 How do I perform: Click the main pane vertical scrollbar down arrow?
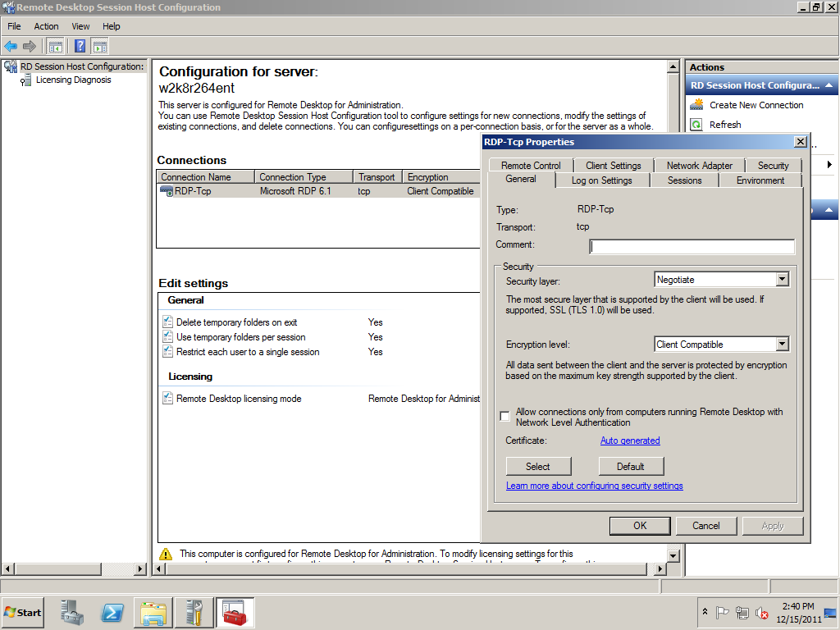[x=673, y=555]
